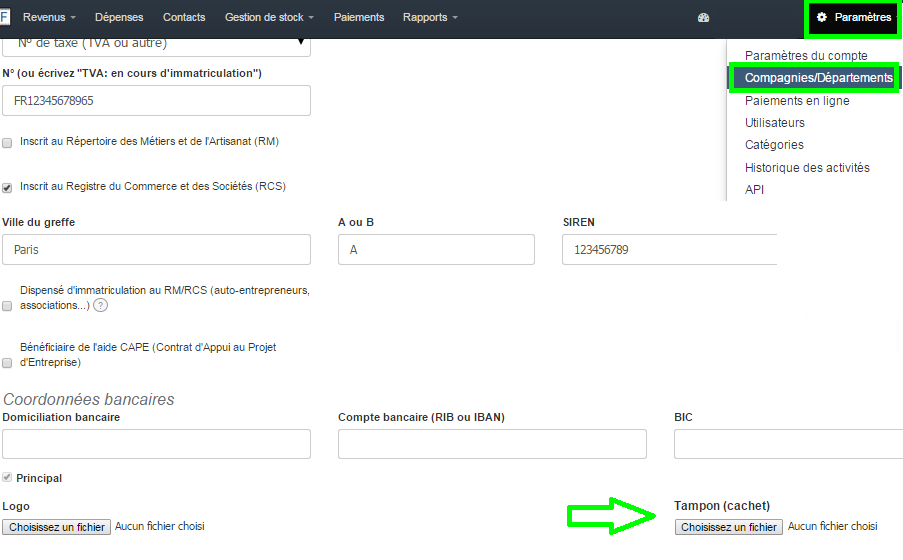Click the Tampon (cachet) label
Screen dimensions: 903x560
722,506
